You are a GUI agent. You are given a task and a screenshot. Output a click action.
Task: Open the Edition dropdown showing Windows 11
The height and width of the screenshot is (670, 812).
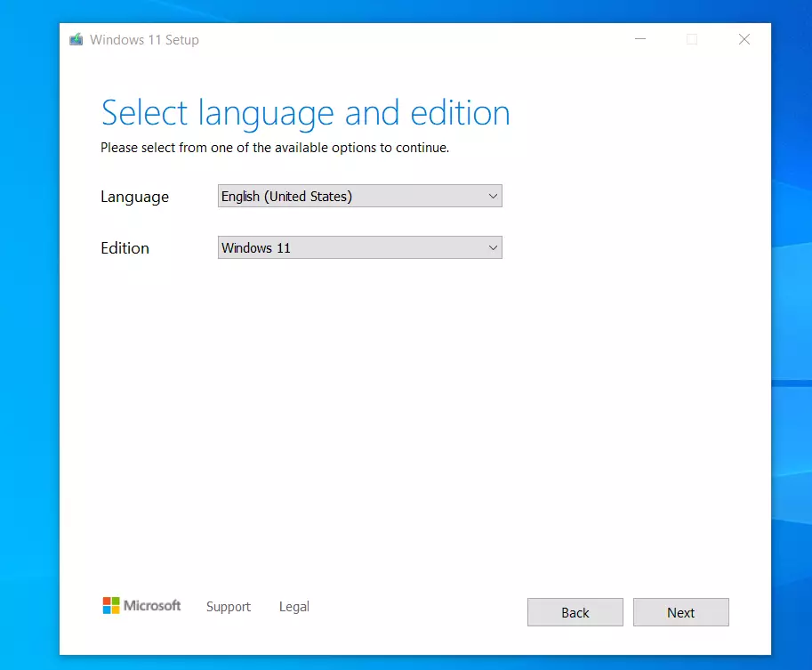(x=360, y=247)
